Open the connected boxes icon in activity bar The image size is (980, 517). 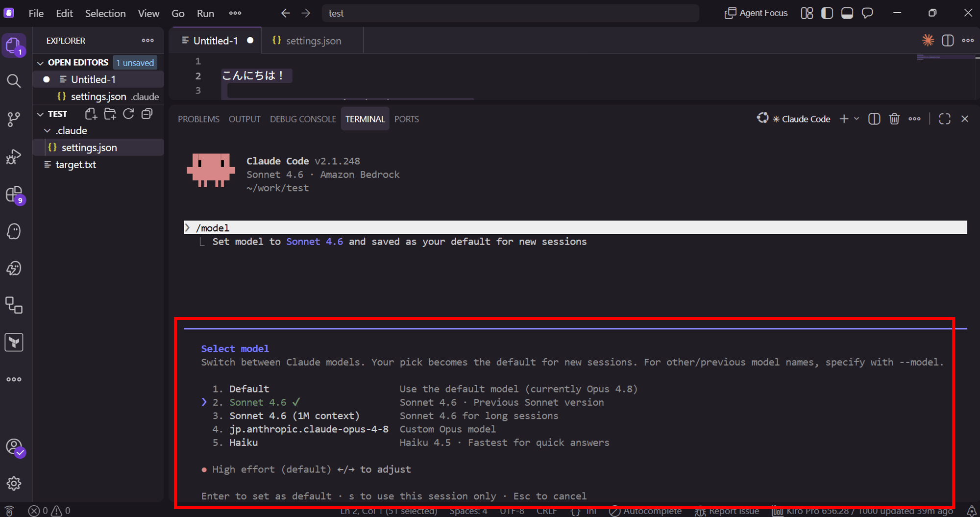pos(14,305)
